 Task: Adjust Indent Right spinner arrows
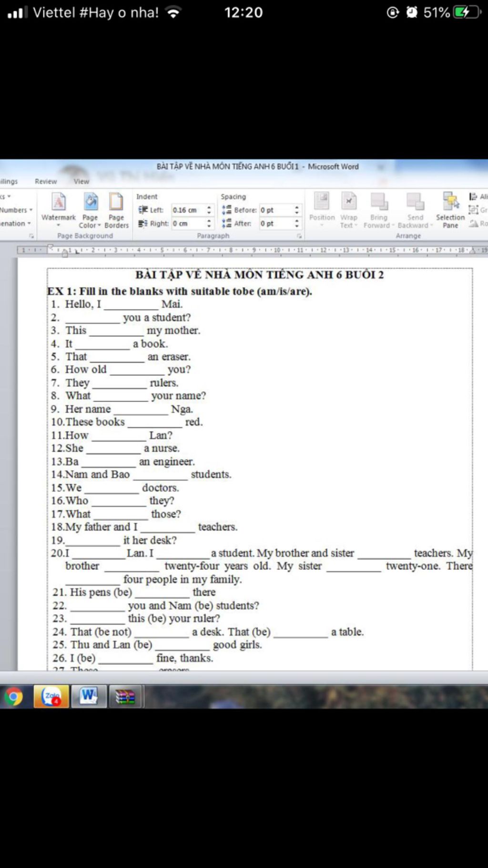coord(209,223)
